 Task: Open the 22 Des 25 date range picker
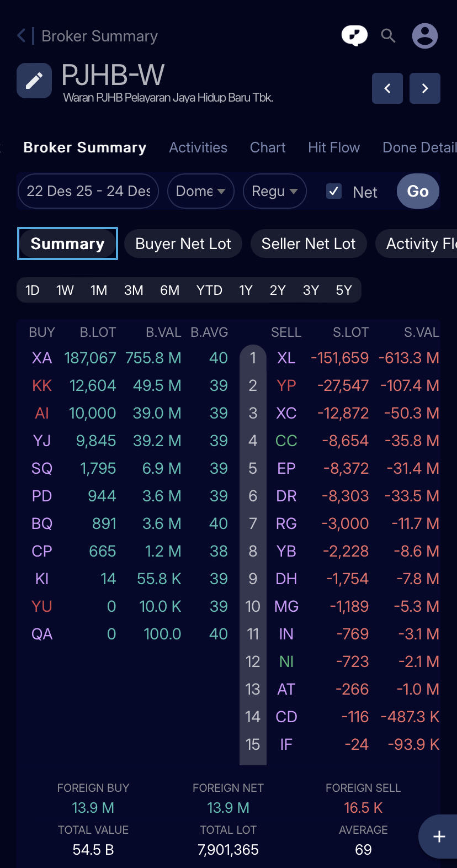pyautogui.click(x=88, y=191)
